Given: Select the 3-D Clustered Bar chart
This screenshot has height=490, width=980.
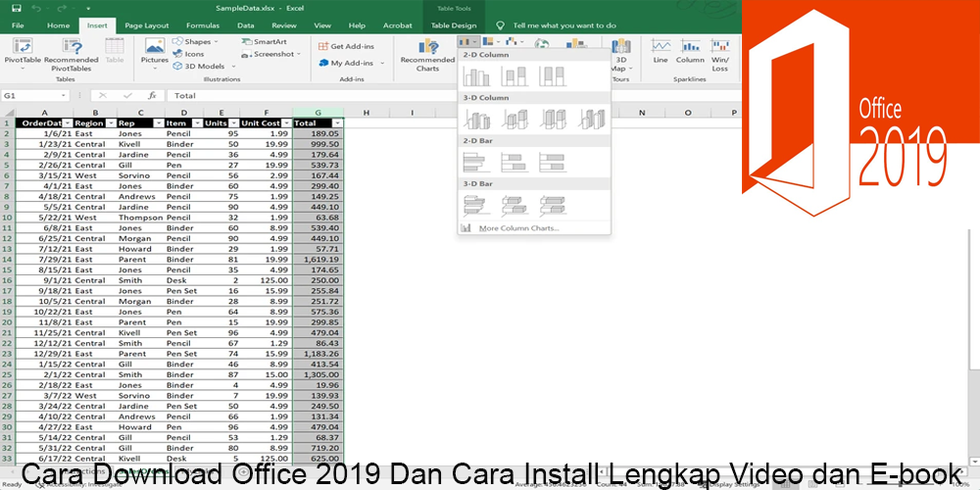Looking at the screenshot, I should click(476, 205).
